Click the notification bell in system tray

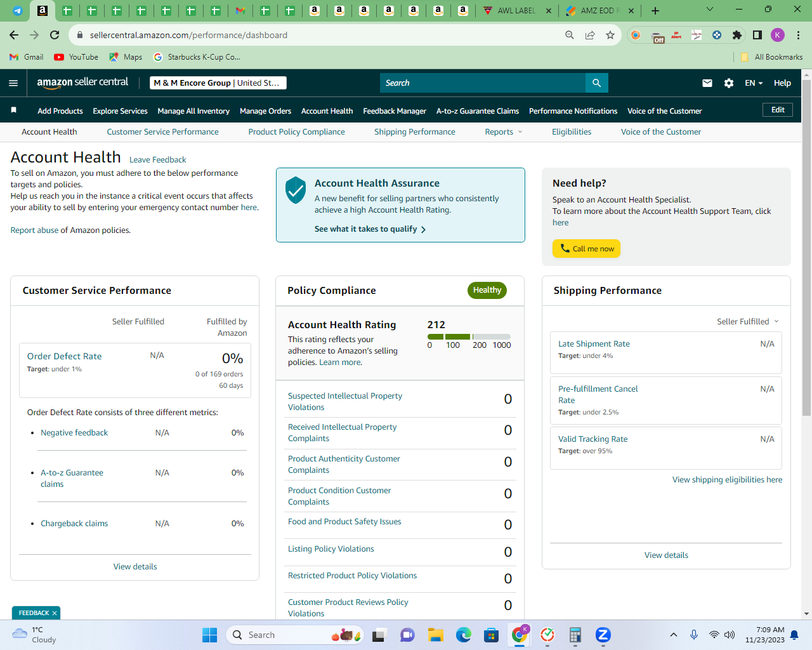coord(794,635)
